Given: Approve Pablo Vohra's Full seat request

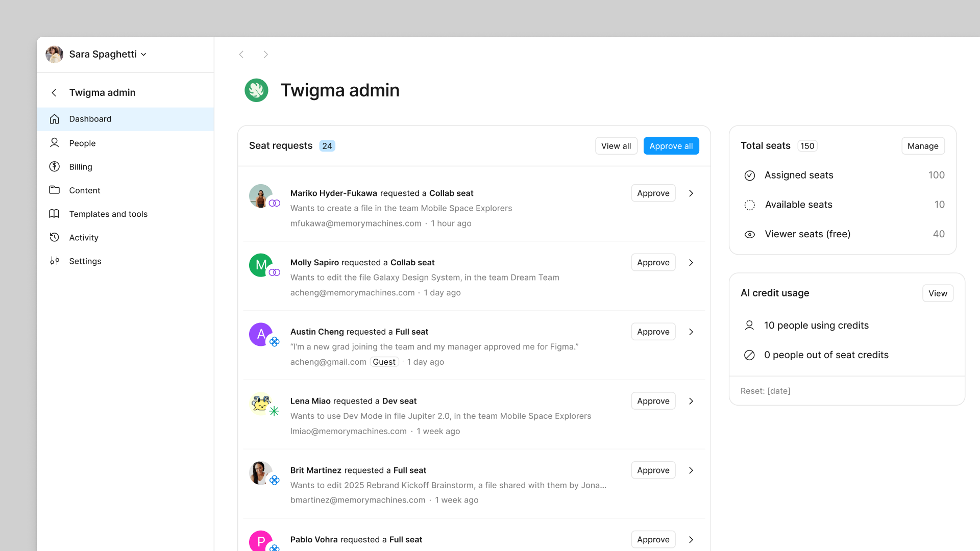Looking at the screenshot, I should pyautogui.click(x=653, y=540).
